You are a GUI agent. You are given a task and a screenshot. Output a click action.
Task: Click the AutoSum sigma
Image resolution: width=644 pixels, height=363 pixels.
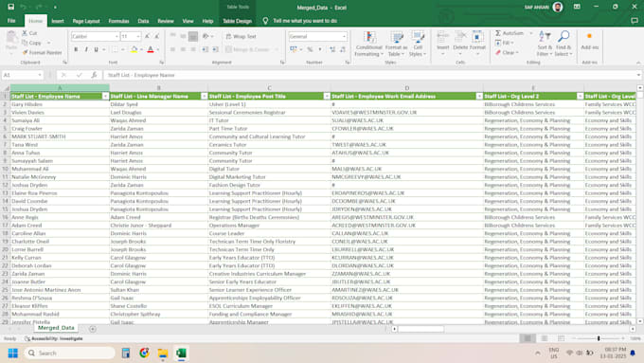tap(498, 33)
